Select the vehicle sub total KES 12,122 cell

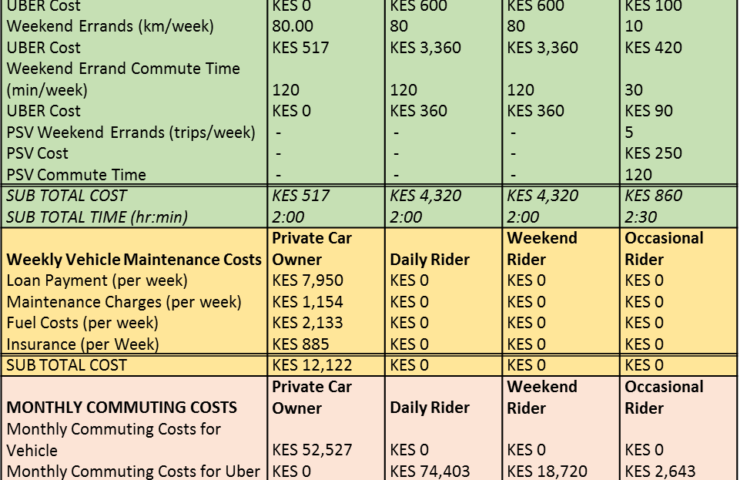(x=326, y=365)
